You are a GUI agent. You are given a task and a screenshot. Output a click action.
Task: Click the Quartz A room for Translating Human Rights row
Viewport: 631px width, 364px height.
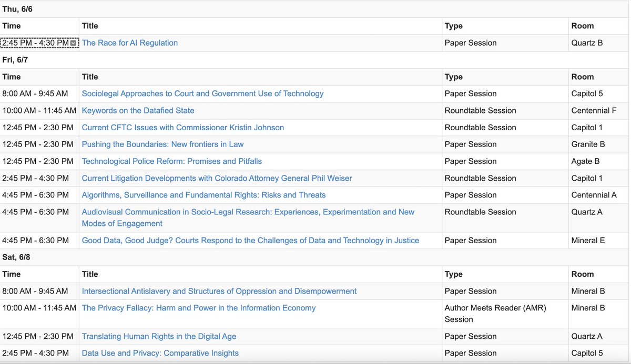coord(587,336)
